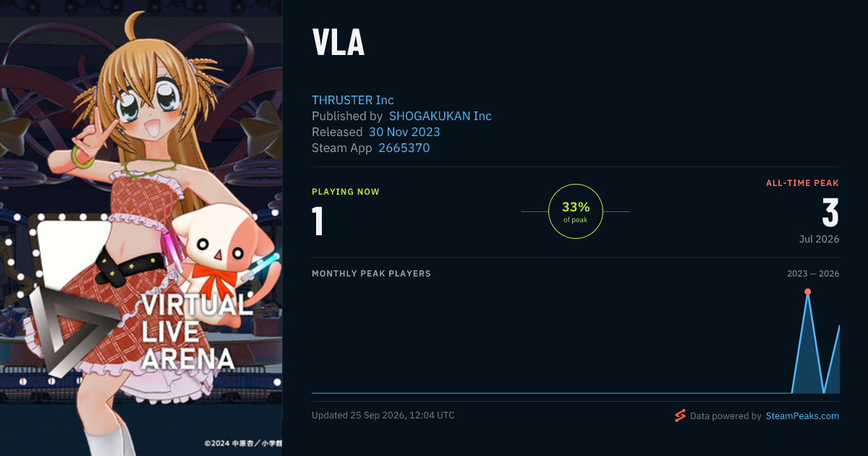Click the 33% of peak circle

(x=576, y=211)
